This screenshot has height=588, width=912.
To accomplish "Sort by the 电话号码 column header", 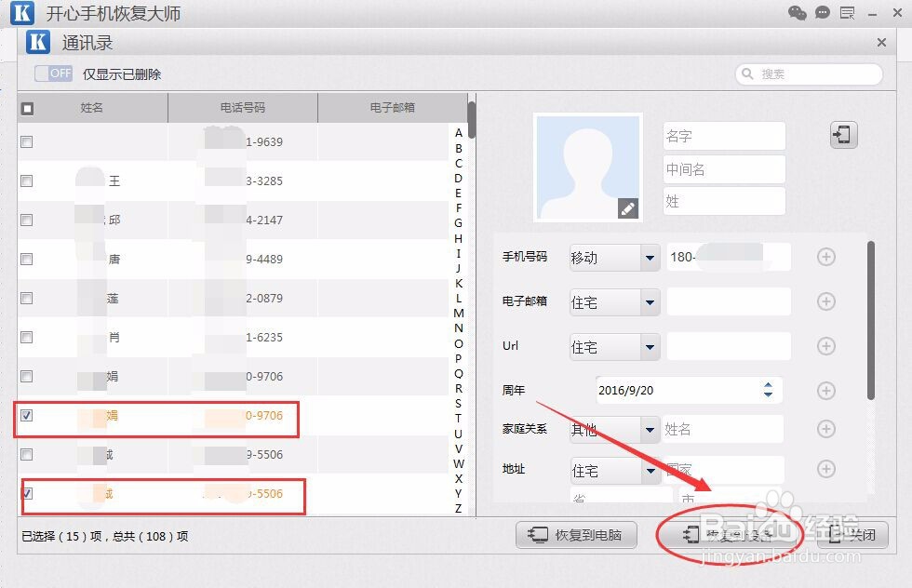I will pos(242,107).
